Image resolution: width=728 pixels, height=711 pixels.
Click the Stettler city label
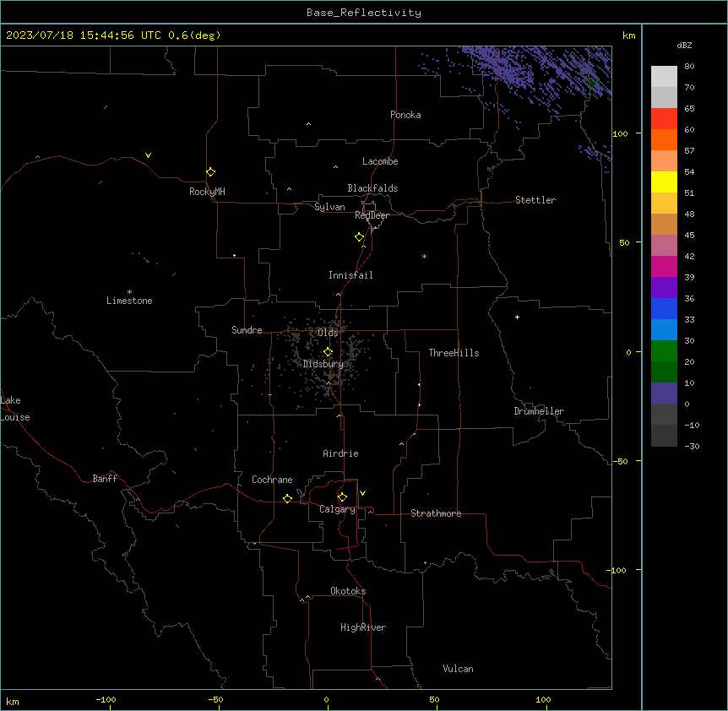[x=535, y=200]
